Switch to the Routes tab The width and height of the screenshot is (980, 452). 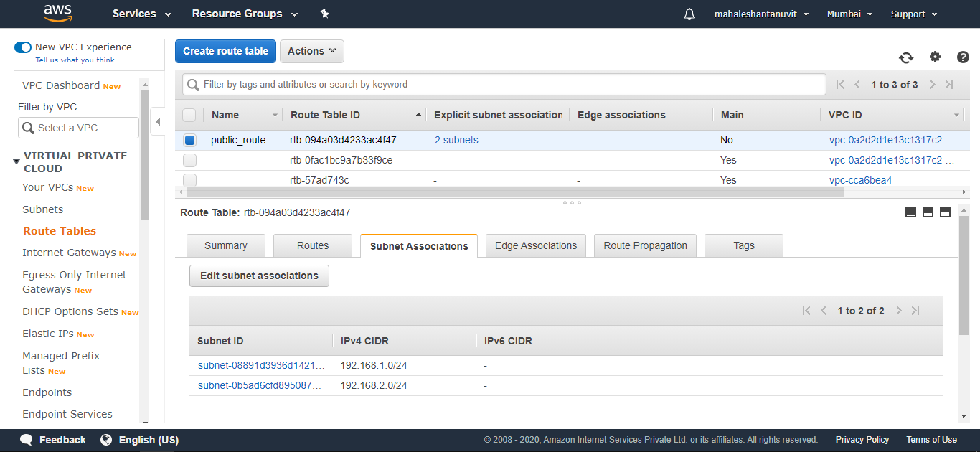[312, 245]
